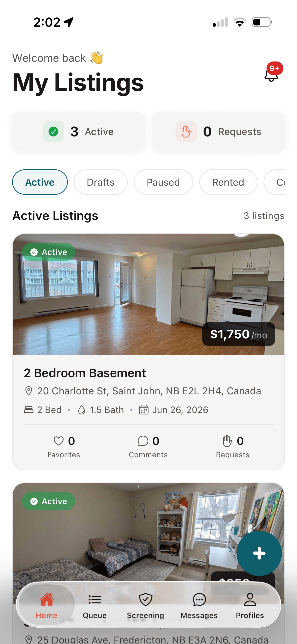
Task: Tap the Favorites heart icon on first listing
Action: 59,441
